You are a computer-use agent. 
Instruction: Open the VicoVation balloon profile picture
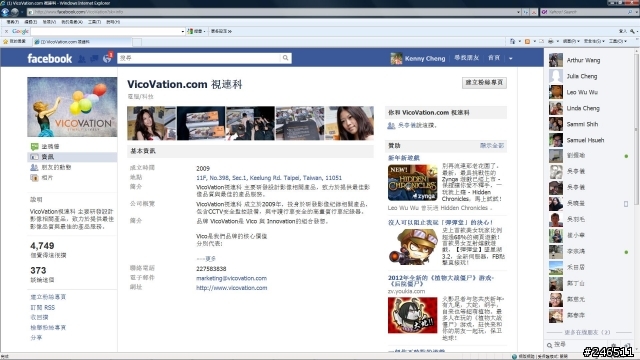pyautogui.click(x=72, y=107)
